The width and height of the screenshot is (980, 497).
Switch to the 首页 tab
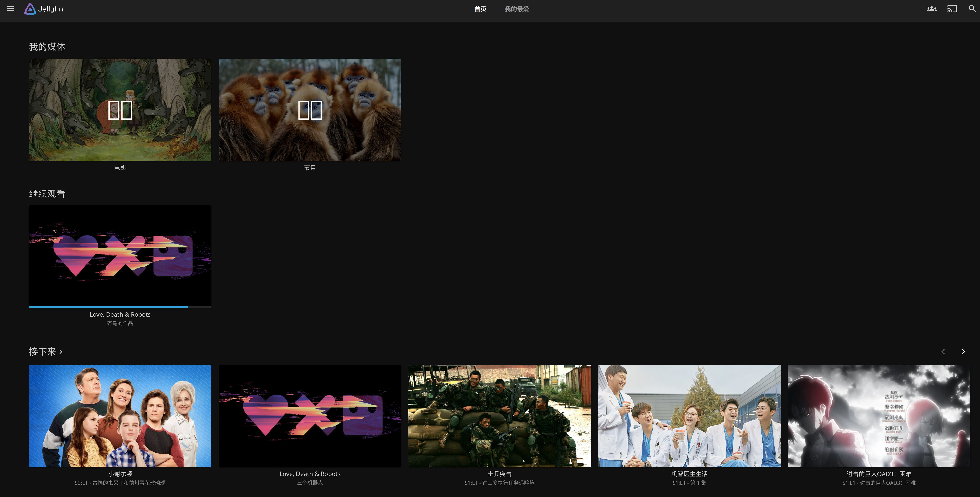pyautogui.click(x=480, y=9)
